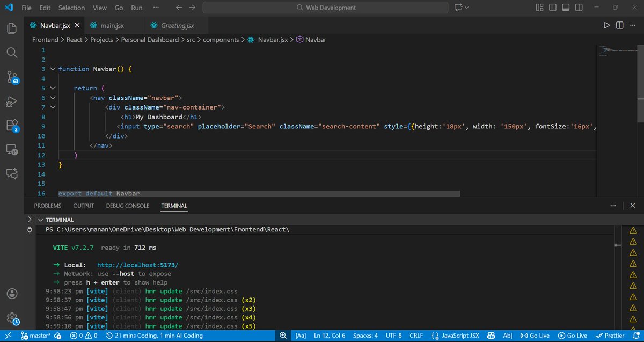Collapse the nav element fold at line 6
The image size is (644, 342).
coord(52,97)
